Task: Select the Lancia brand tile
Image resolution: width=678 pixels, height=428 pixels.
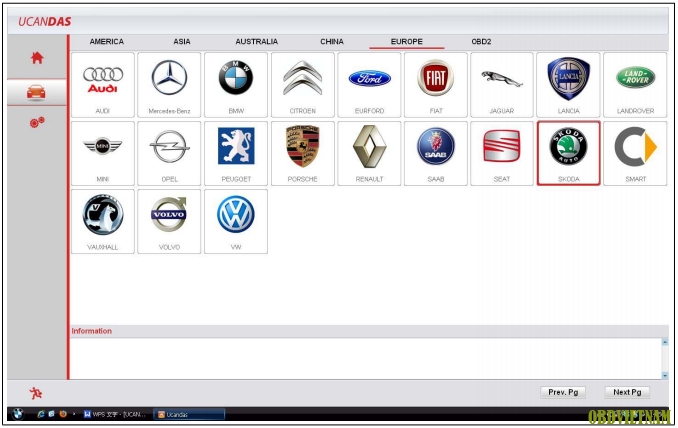Action: pyautogui.click(x=569, y=85)
